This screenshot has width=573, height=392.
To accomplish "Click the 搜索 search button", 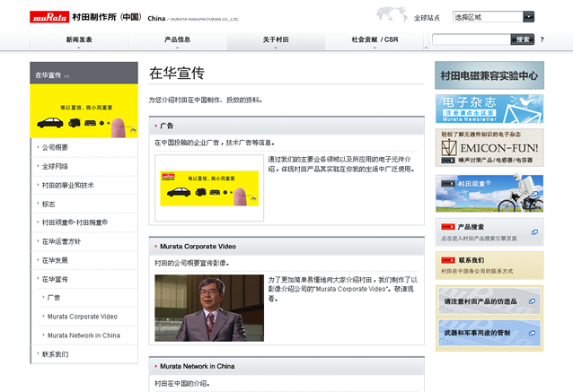I will point(523,39).
